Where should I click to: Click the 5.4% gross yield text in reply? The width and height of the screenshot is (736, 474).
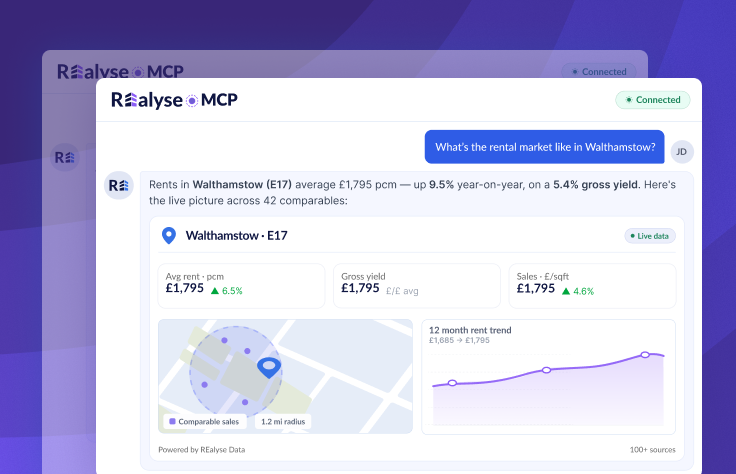click(x=596, y=184)
